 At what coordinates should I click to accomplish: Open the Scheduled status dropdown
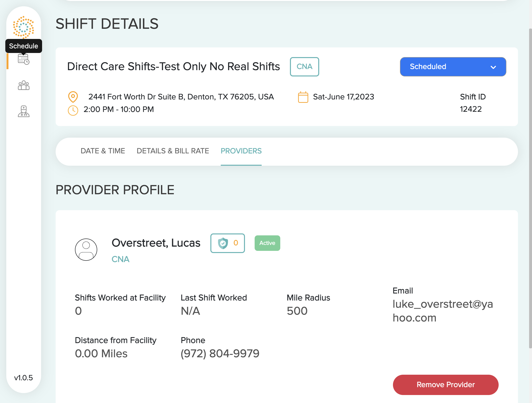tap(453, 67)
